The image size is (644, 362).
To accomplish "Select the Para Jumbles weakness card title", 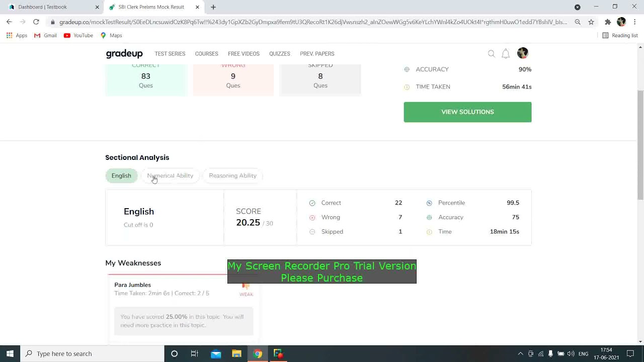I will [x=132, y=285].
